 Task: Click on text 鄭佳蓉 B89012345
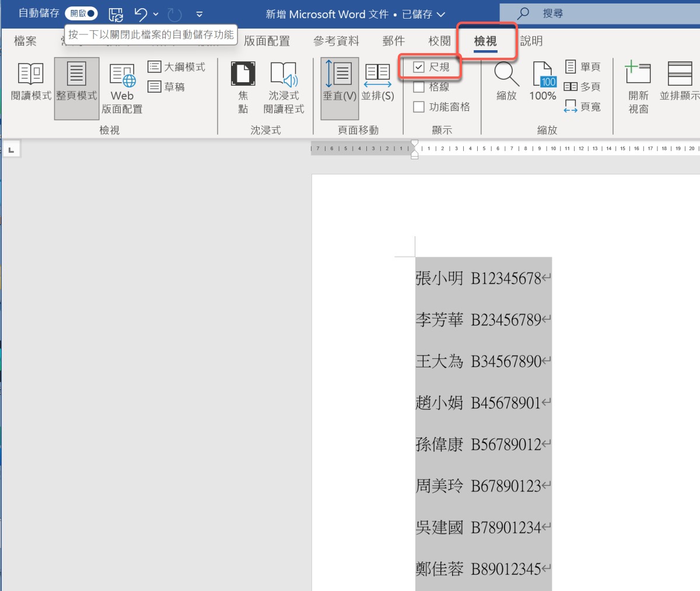coord(478,569)
